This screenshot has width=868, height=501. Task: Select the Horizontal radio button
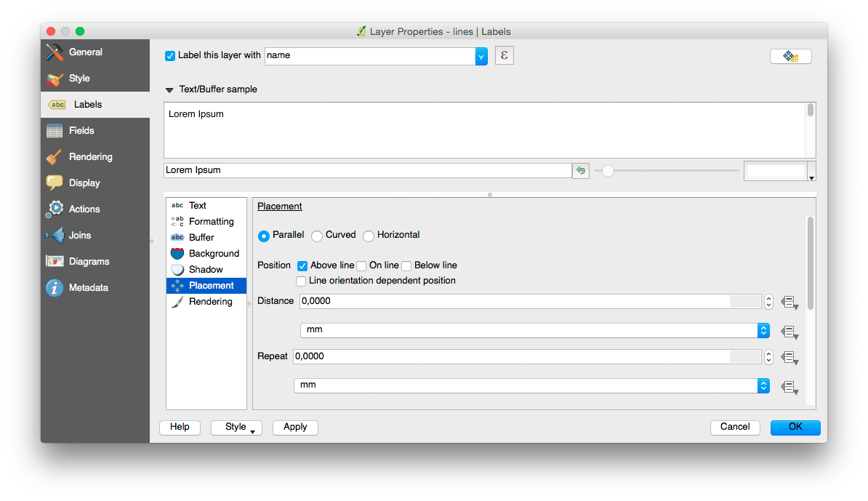point(368,236)
